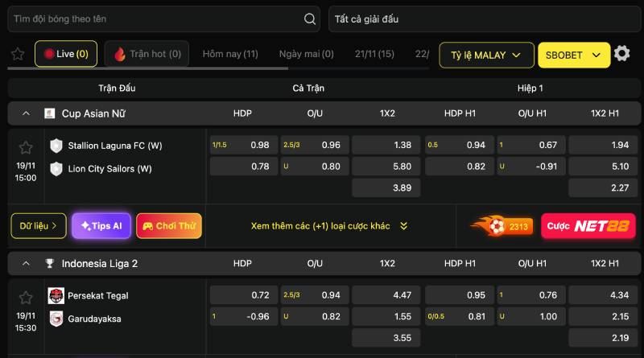Image resolution: width=644 pixels, height=358 pixels.
Task: Open the SBOBET provider dropdown
Action: coord(573,55)
